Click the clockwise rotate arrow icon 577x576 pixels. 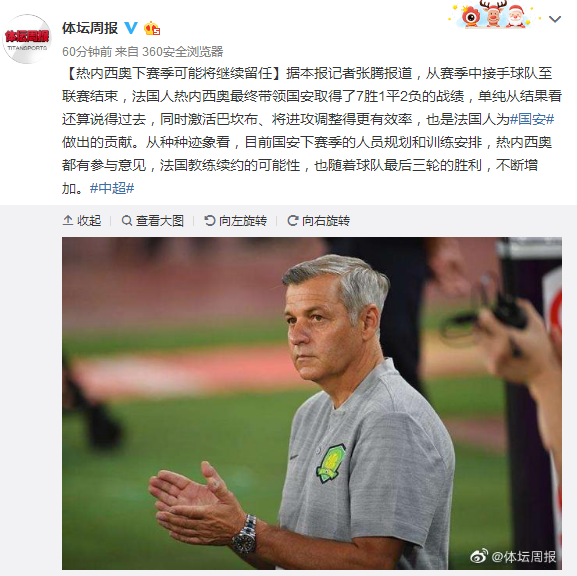[x=293, y=220]
